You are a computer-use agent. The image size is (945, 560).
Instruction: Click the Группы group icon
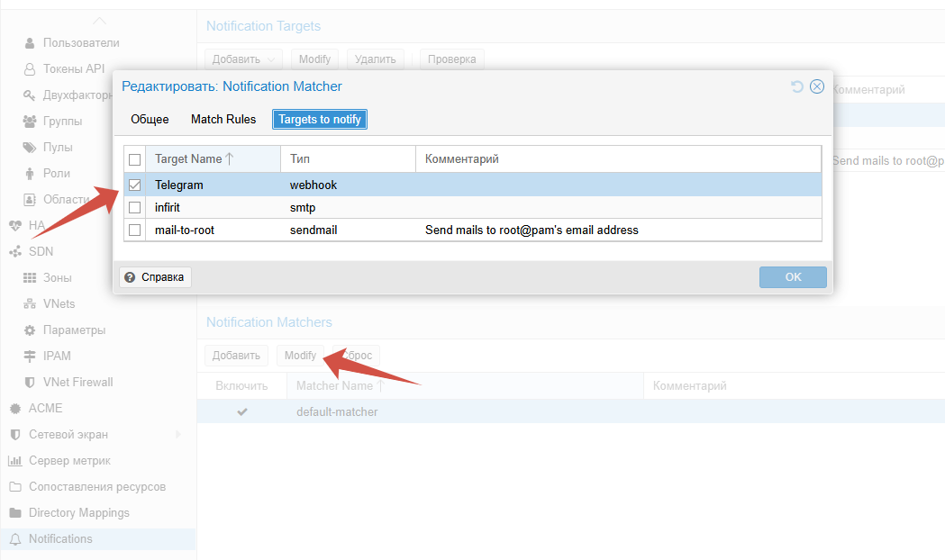[x=30, y=121]
